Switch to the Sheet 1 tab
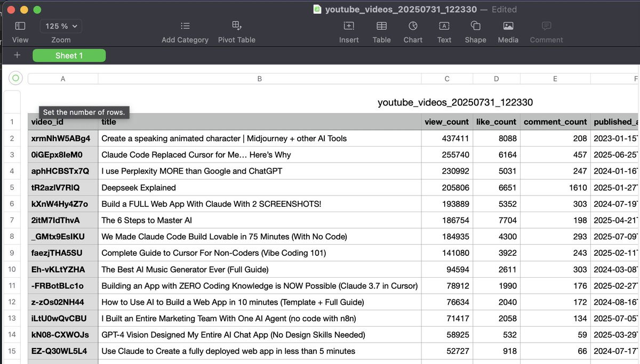Viewport: 640px width, 364px height. tap(69, 55)
